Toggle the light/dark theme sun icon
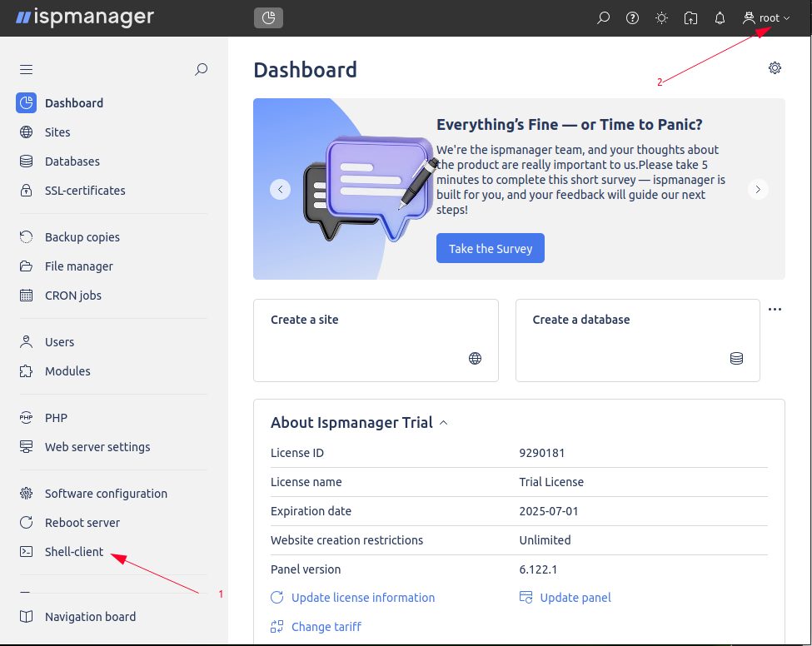Screen dimensions: 812x646 coord(661,17)
